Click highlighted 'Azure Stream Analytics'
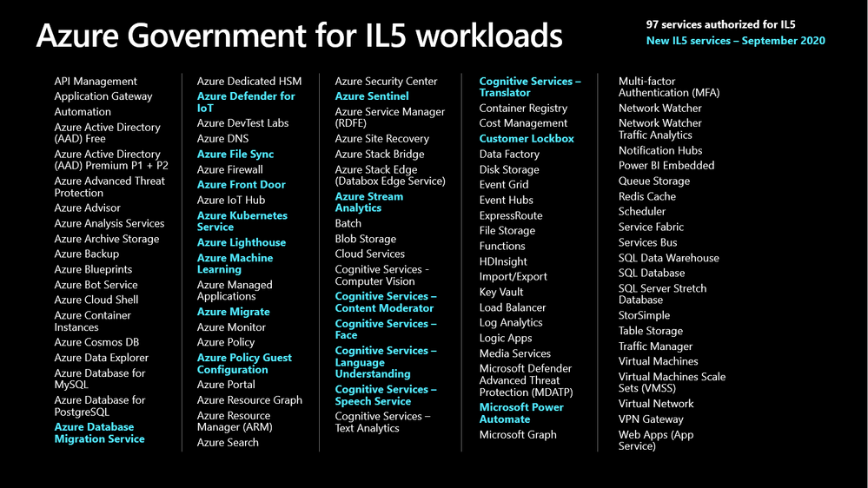 [369, 202]
